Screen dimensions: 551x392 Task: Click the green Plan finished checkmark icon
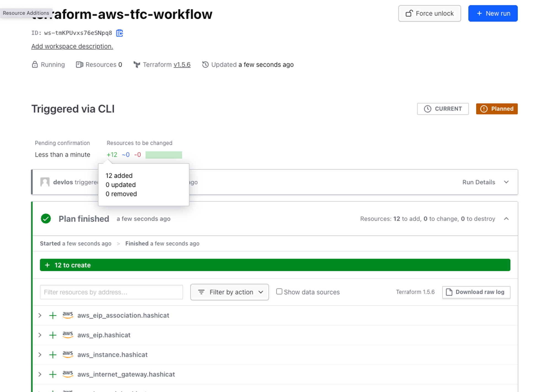click(46, 219)
